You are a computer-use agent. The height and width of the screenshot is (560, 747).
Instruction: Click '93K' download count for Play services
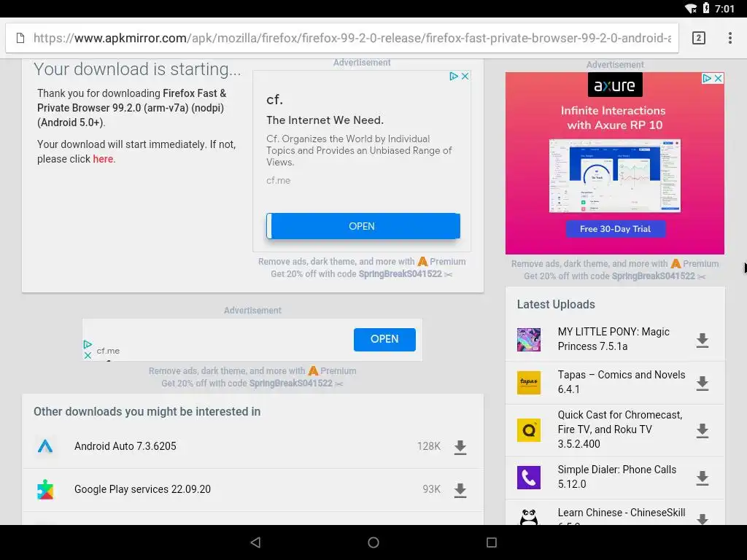432,489
